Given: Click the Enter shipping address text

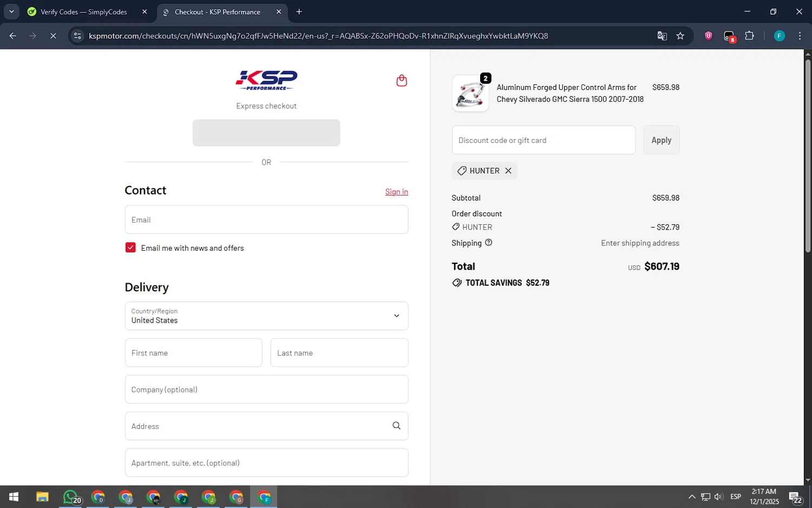Looking at the screenshot, I should [640, 243].
